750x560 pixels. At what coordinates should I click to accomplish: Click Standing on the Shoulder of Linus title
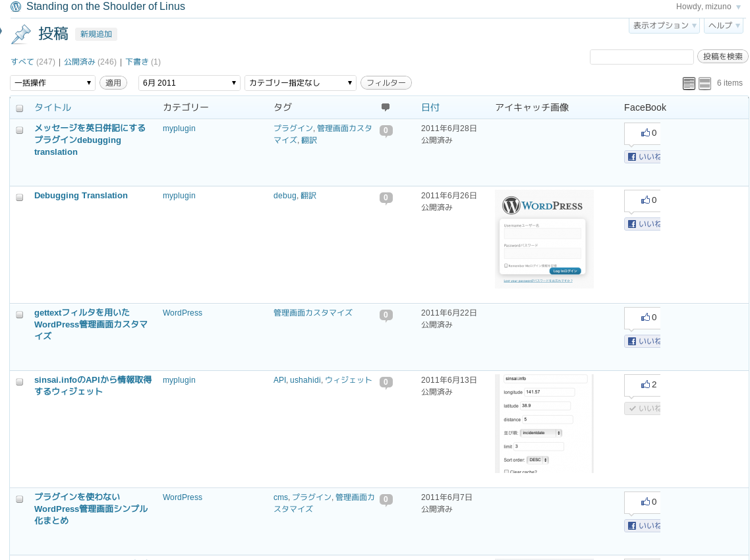click(x=105, y=7)
